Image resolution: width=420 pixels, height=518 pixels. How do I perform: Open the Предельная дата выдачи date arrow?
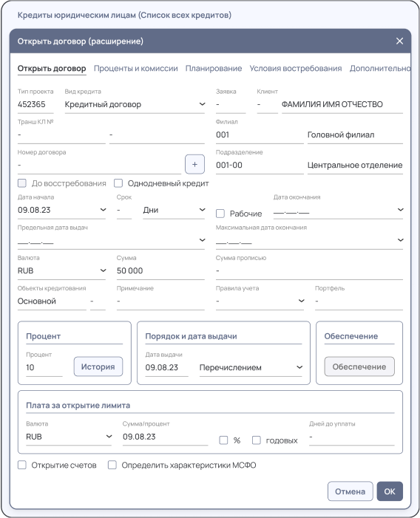202,240
